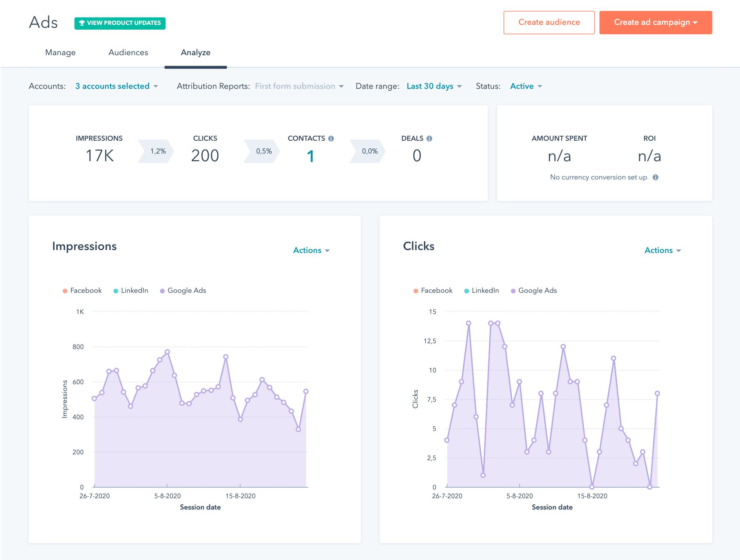The width and height of the screenshot is (740, 560).
Task: Click the 15-8-2020 label on Clicks chart
Action: point(592,496)
